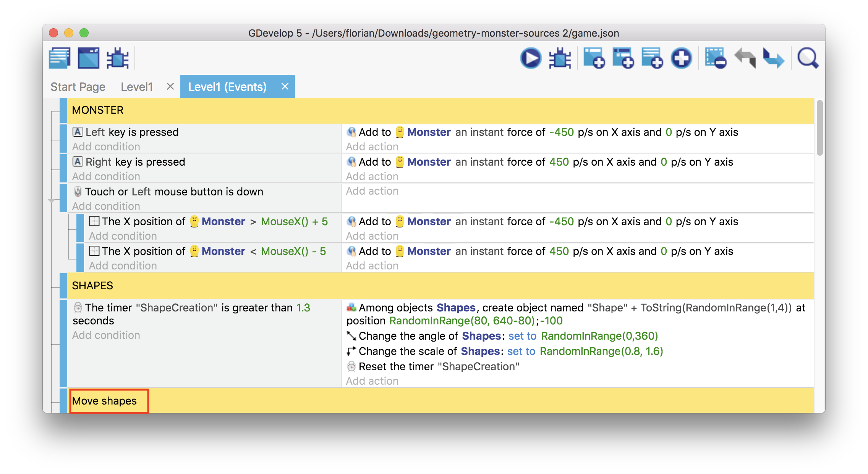Open search in events sheet
Screen dimensions: 868x474
tap(808, 58)
